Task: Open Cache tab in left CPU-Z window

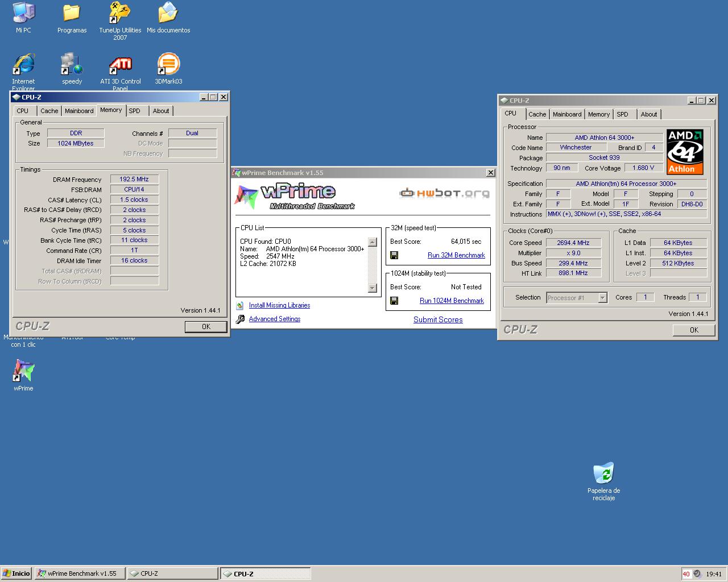Action: (x=49, y=111)
